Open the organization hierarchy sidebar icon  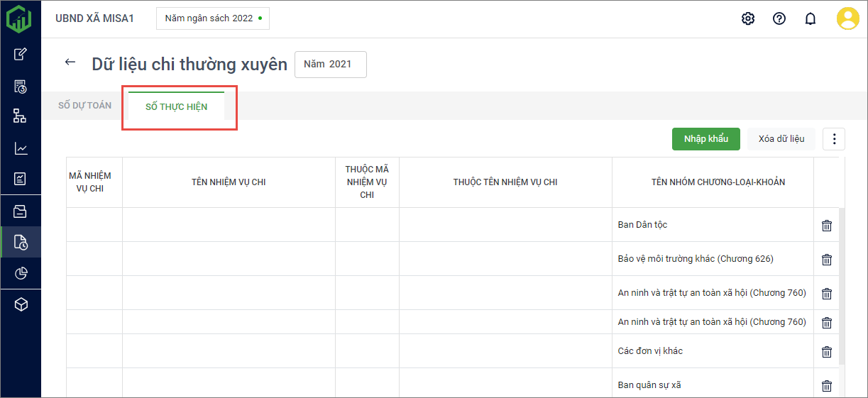(x=21, y=116)
